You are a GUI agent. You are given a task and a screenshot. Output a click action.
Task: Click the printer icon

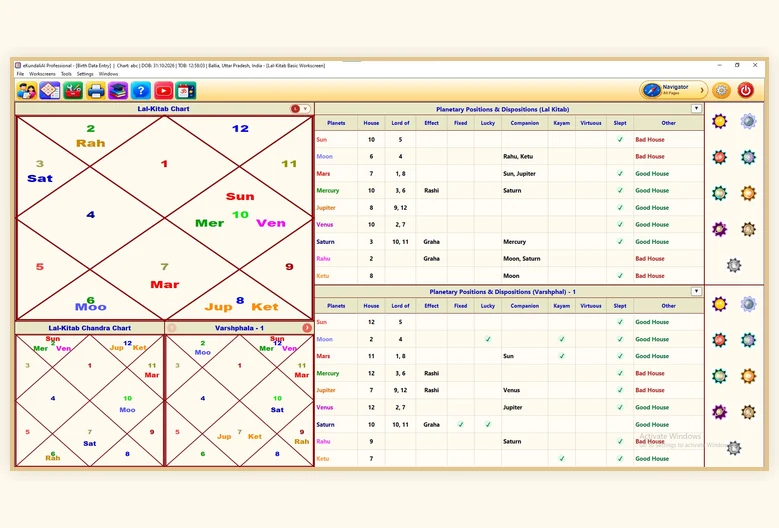coord(96,90)
